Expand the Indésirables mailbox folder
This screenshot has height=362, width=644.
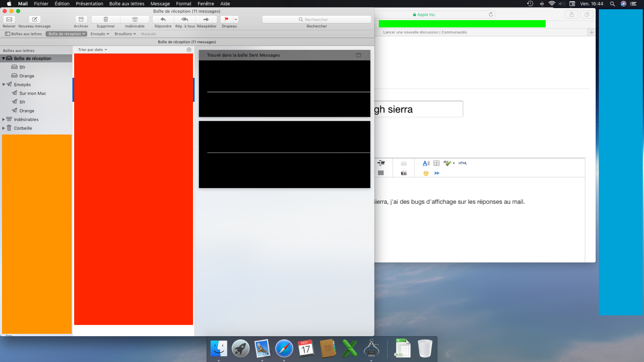(4, 120)
